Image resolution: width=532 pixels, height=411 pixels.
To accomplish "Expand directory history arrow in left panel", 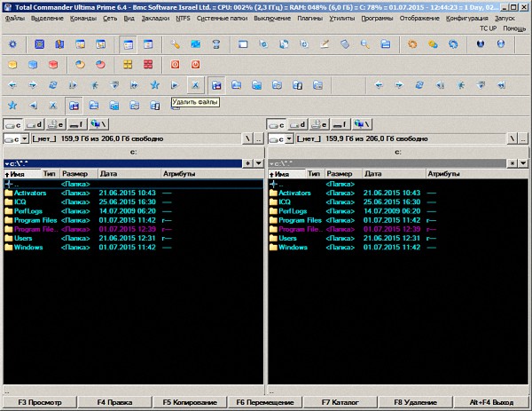I will [259, 163].
